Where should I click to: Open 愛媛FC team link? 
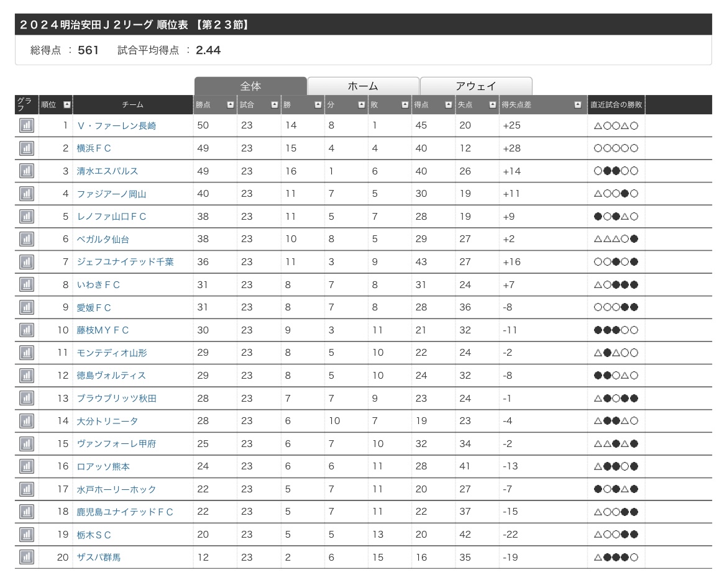click(x=94, y=307)
